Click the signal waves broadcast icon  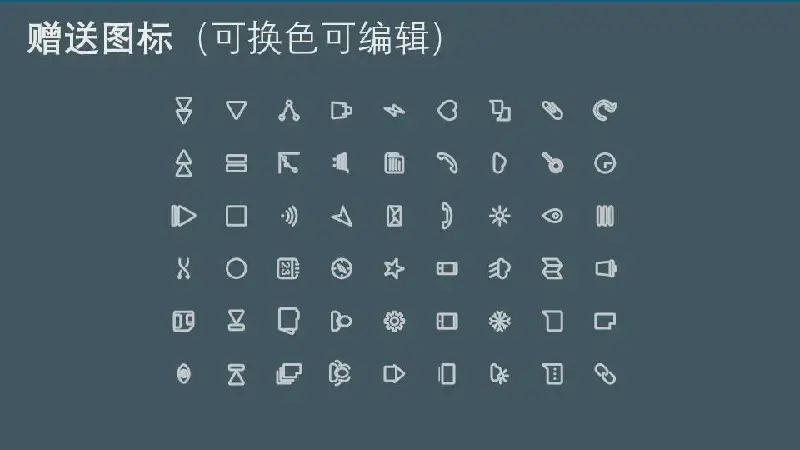(x=289, y=216)
